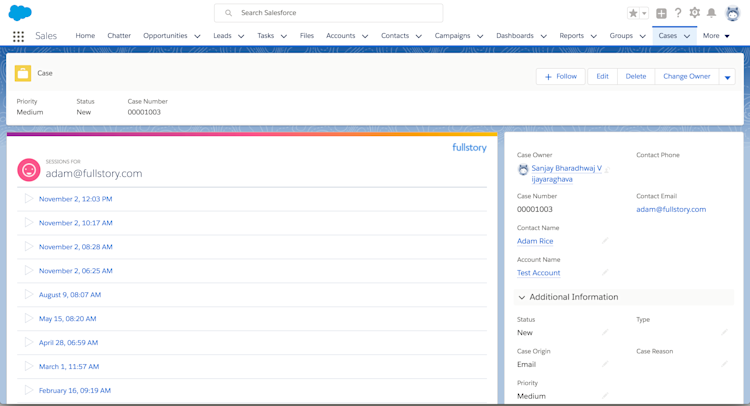The height and width of the screenshot is (406, 750).
Task: Show more case actions dropdown arrow
Action: click(727, 77)
